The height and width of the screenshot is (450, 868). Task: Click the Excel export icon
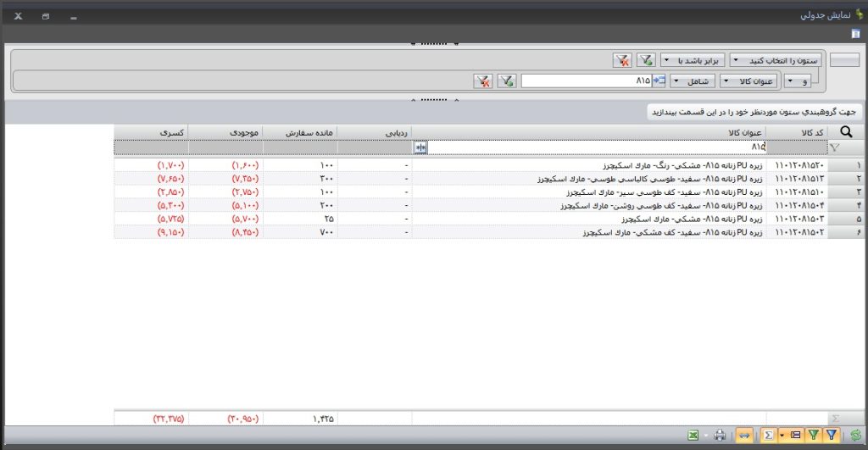pos(693,436)
